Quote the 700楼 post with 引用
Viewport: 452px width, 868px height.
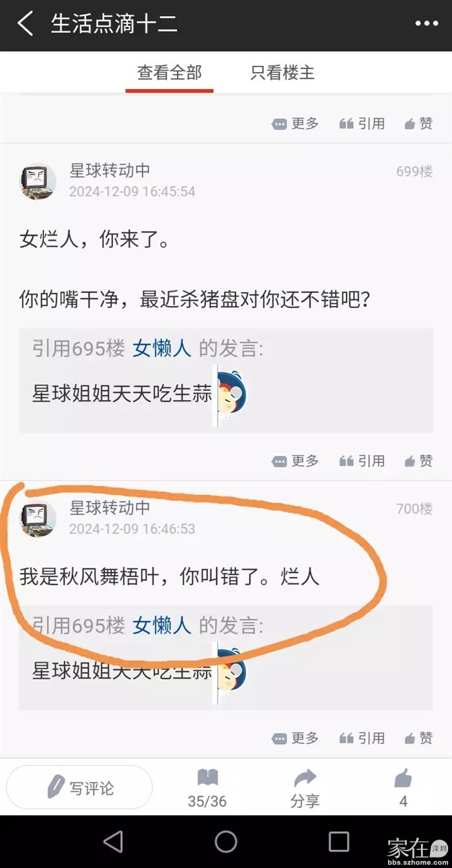[362, 738]
